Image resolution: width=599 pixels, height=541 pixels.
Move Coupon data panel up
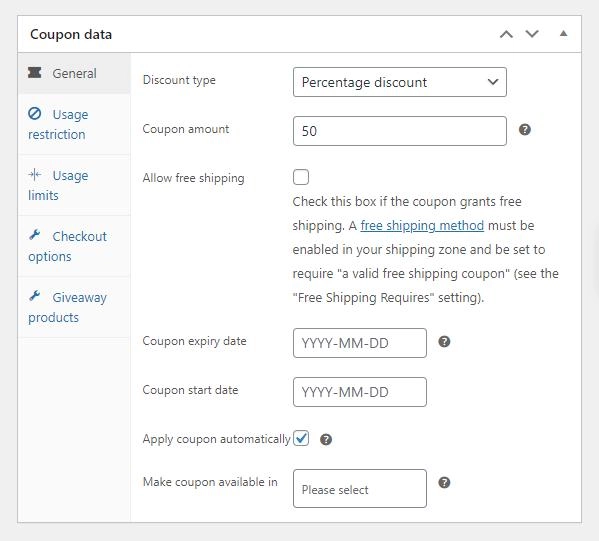(506, 34)
